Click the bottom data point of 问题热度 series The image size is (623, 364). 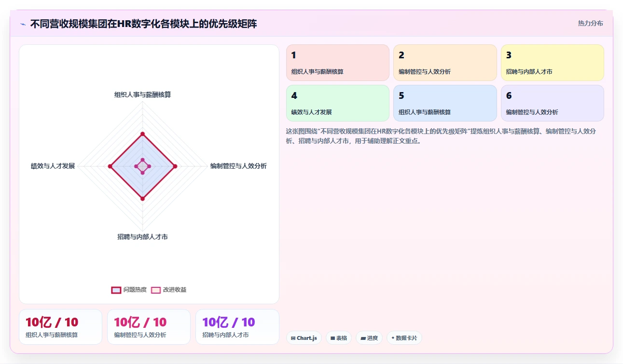pos(142,199)
